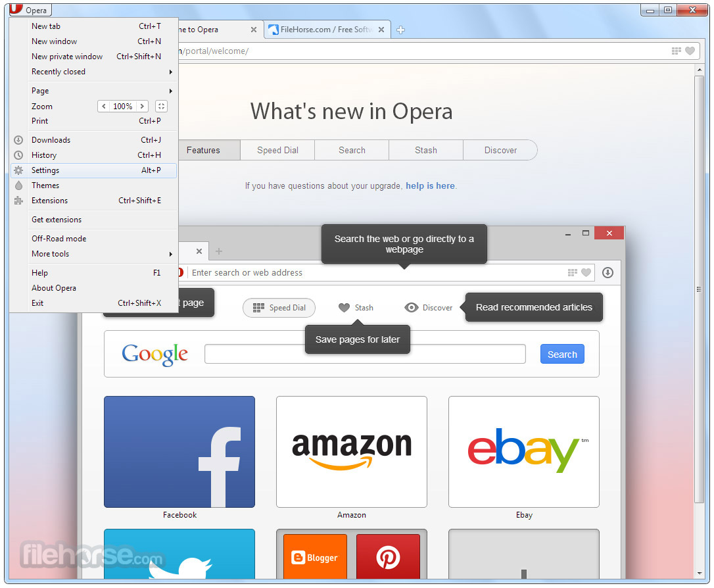The width and height of the screenshot is (714, 588).
Task: Click the History clock icon
Action: pyautogui.click(x=18, y=155)
